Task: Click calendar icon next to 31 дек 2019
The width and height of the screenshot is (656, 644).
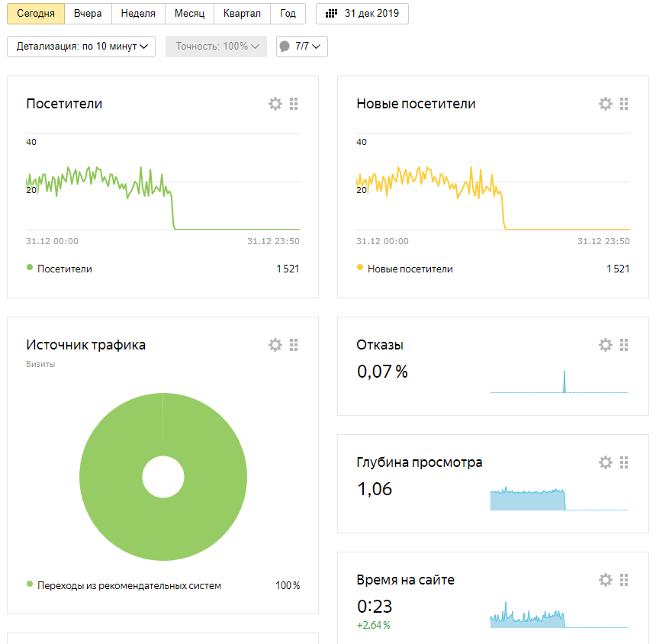Action: pos(331,14)
